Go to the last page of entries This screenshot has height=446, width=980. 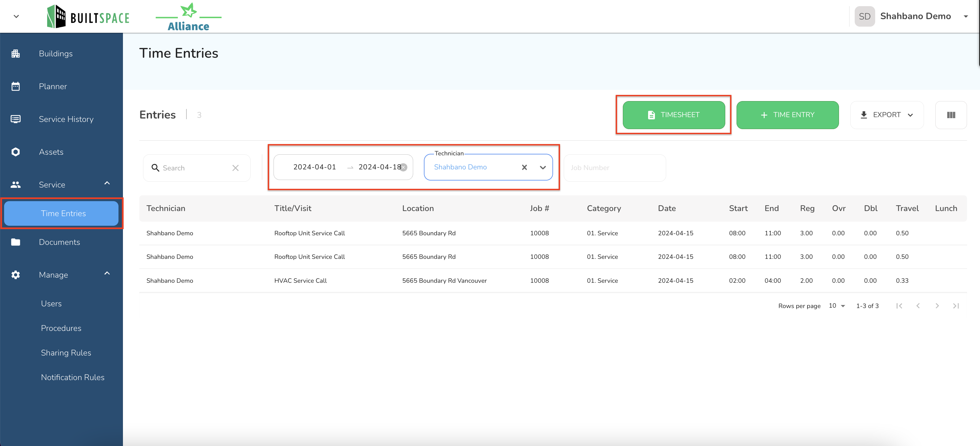click(x=956, y=306)
